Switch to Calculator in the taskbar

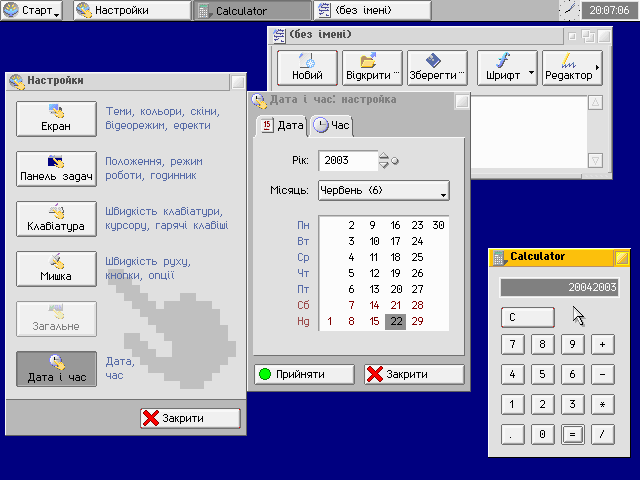tap(250, 11)
